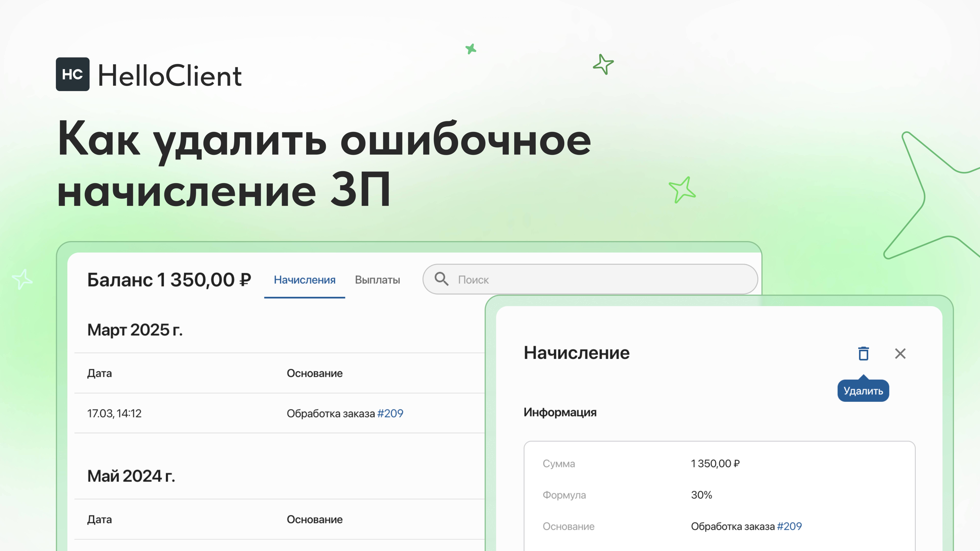This screenshot has height=551, width=980.
Task: Click the Баланс 1 350,00 ₽ amount
Action: [x=169, y=280]
